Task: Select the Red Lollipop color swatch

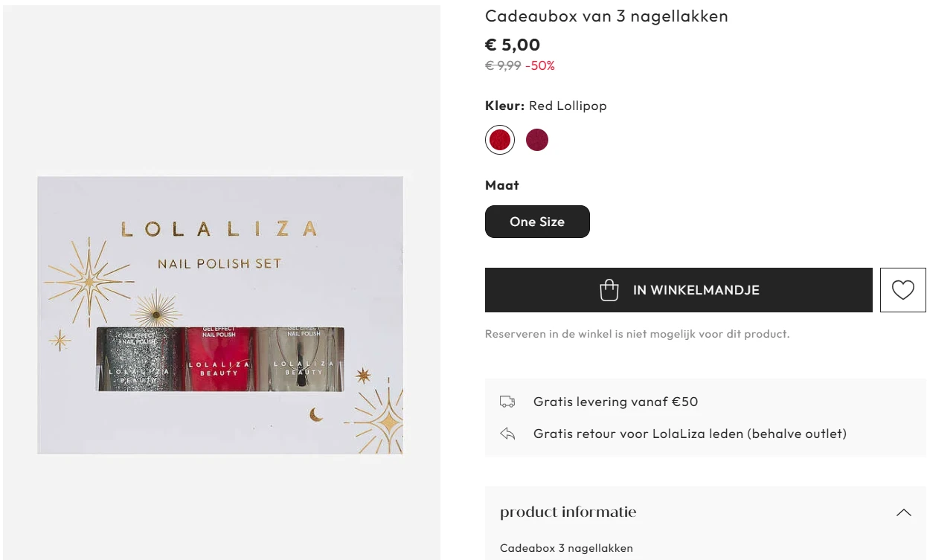Action: 500,140
